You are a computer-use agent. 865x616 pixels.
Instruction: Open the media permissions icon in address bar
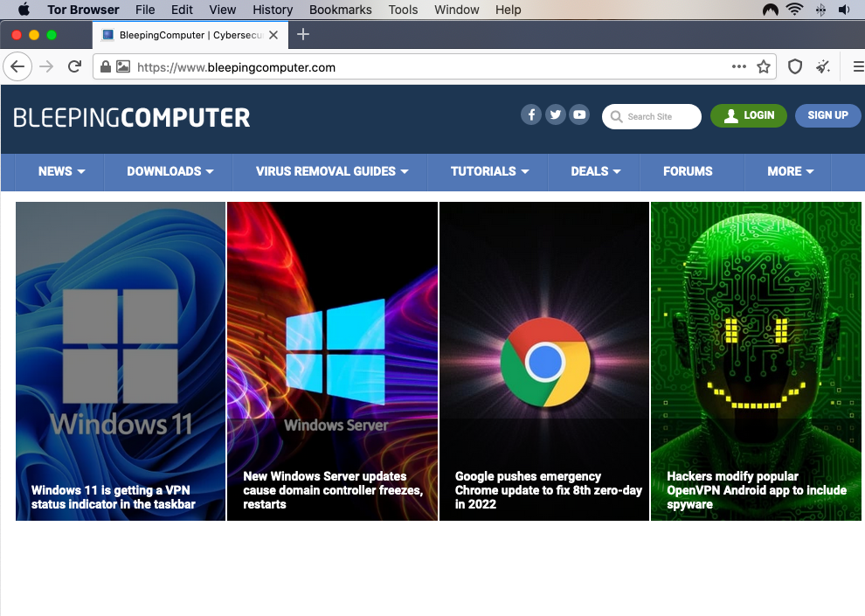coord(123,66)
